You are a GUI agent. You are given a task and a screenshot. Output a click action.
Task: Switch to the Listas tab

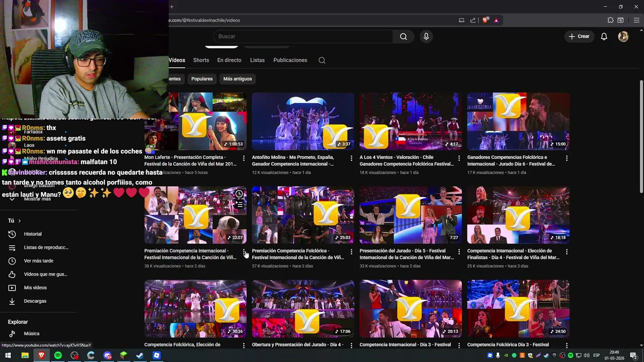(257, 60)
